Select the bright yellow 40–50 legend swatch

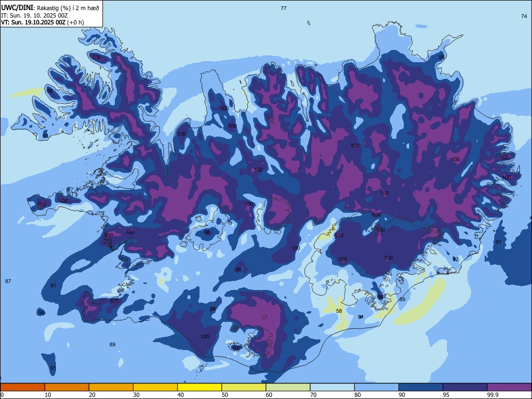(199, 387)
